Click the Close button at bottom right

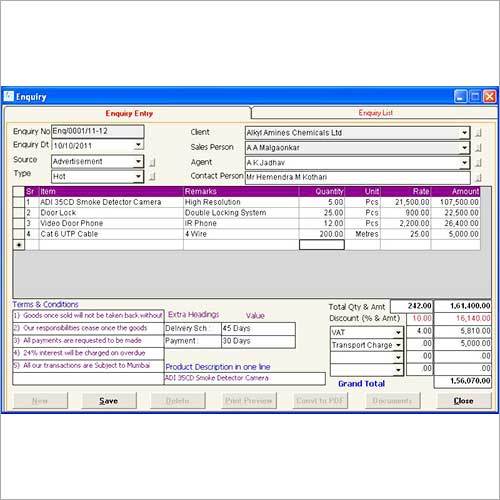coord(464,401)
